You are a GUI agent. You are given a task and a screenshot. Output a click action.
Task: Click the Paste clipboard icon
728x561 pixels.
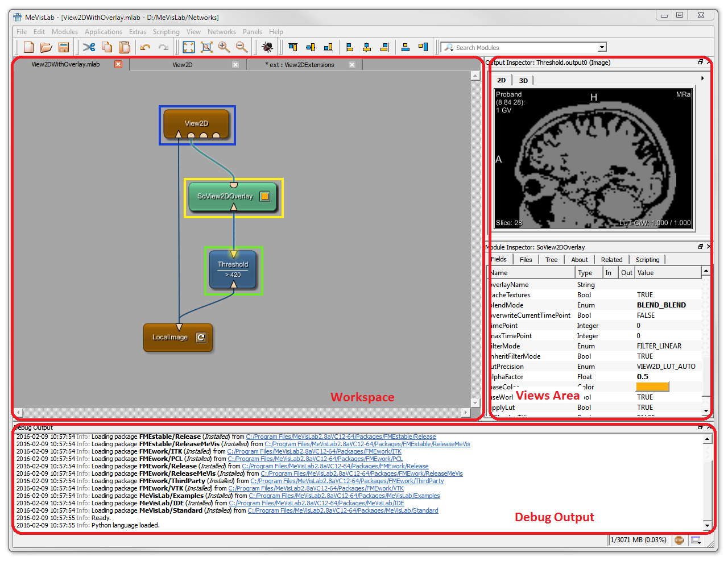[x=125, y=48]
